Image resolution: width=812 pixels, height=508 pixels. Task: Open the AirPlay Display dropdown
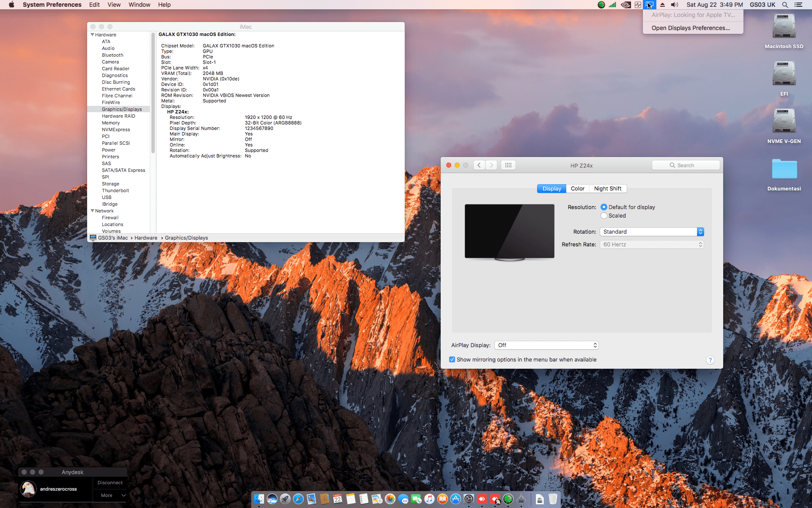pyautogui.click(x=546, y=345)
